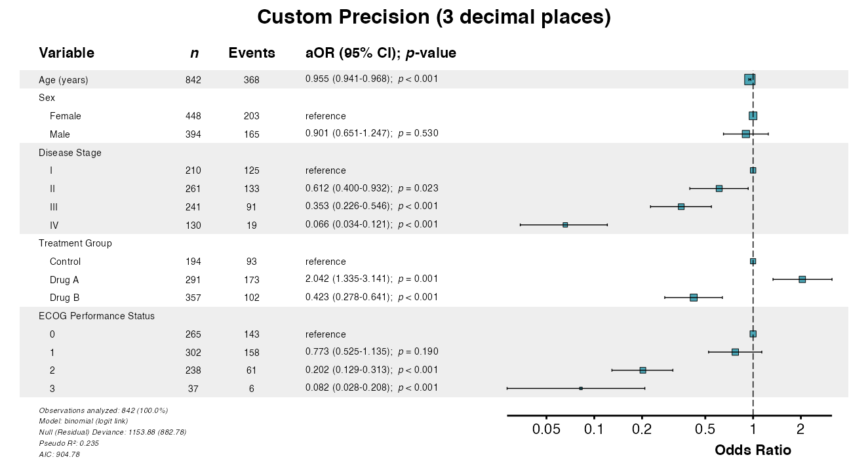Click the 0.05 axis tick label
868x472 pixels.
[x=546, y=429]
